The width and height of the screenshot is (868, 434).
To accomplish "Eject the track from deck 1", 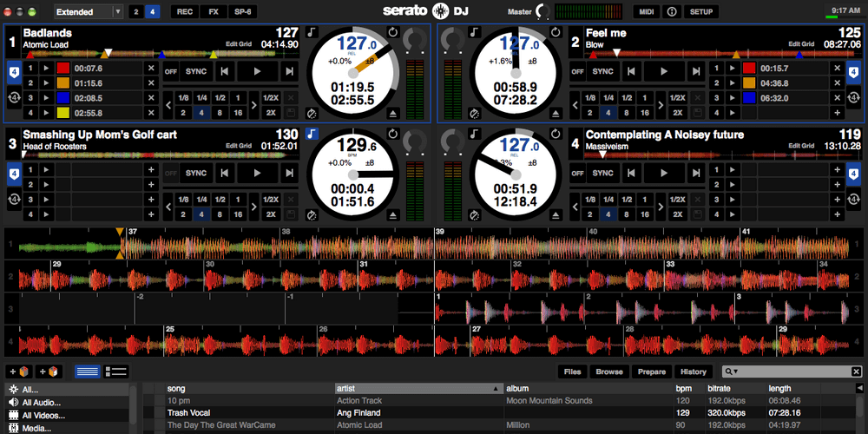I will (393, 114).
